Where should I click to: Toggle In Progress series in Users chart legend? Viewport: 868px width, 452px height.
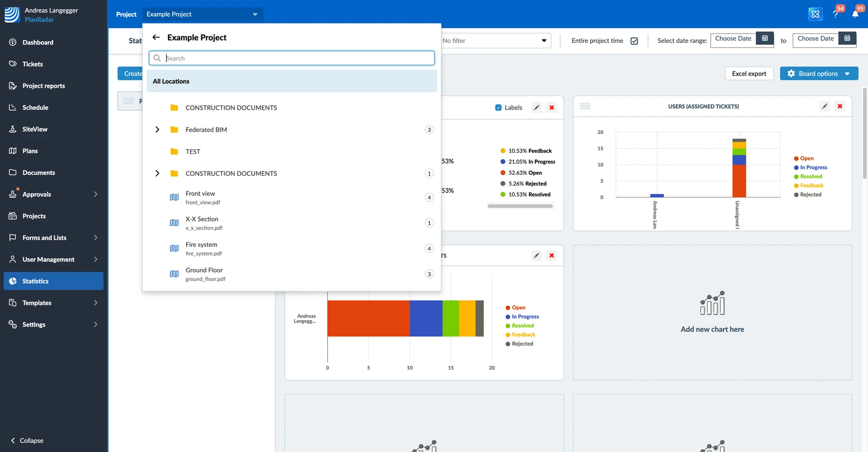pyautogui.click(x=810, y=168)
